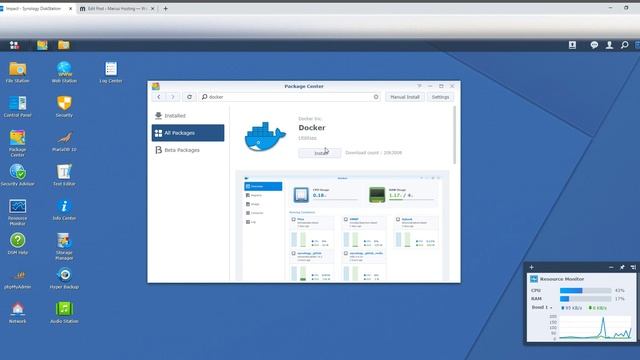
Task: Select the Installed sidebar section
Action: tap(188, 116)
